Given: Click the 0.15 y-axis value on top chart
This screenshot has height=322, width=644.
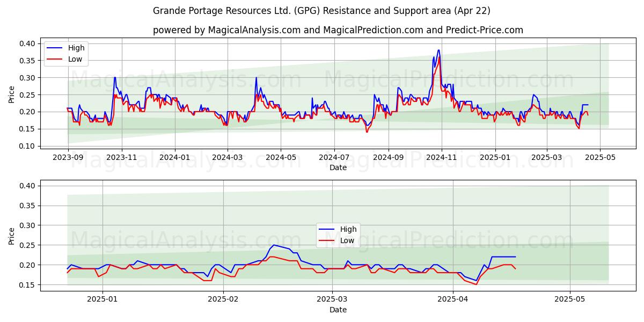Looking at the screenshot, I should [27, 129].
